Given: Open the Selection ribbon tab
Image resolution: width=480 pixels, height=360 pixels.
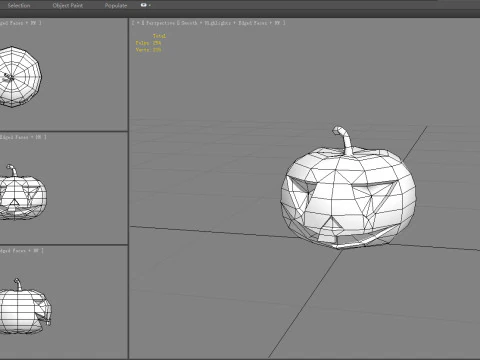Looking at the screenshot, I should 19,5.
